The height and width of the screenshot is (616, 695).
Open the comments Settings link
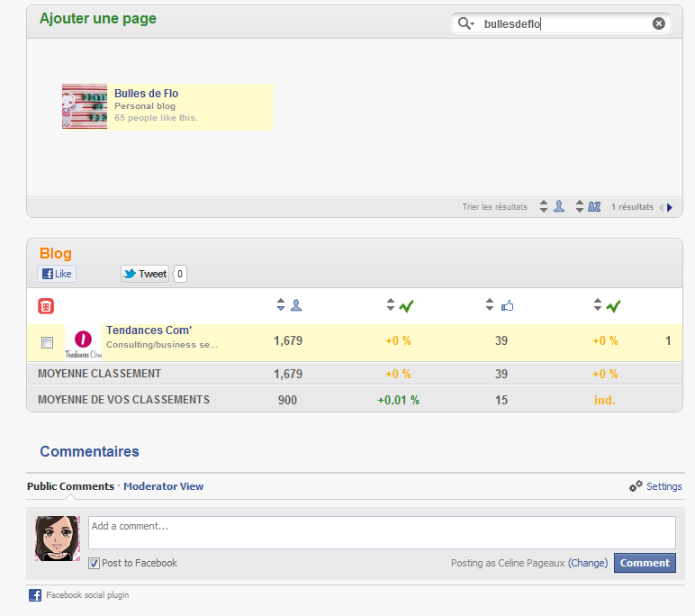click(664, 486)
